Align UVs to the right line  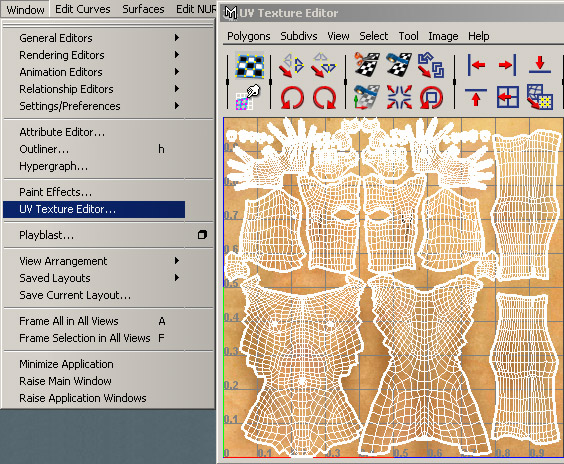pyautogui.click(x=508, y=65)
